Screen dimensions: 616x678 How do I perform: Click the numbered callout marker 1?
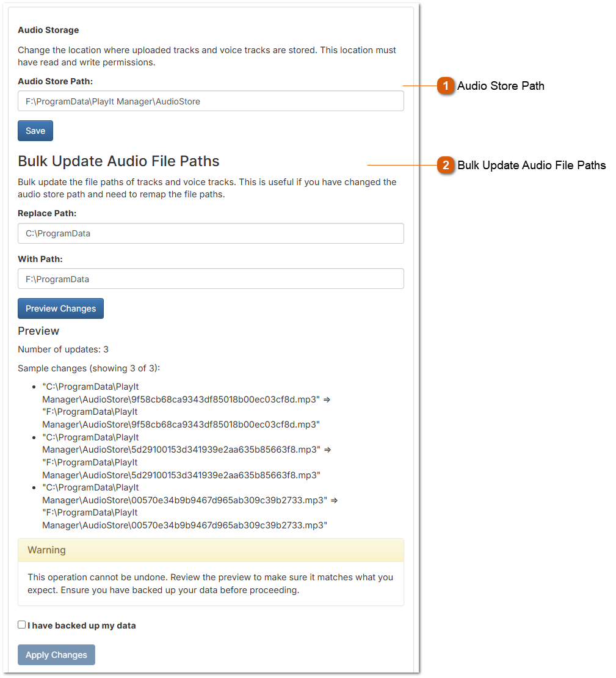pos(445,86)
